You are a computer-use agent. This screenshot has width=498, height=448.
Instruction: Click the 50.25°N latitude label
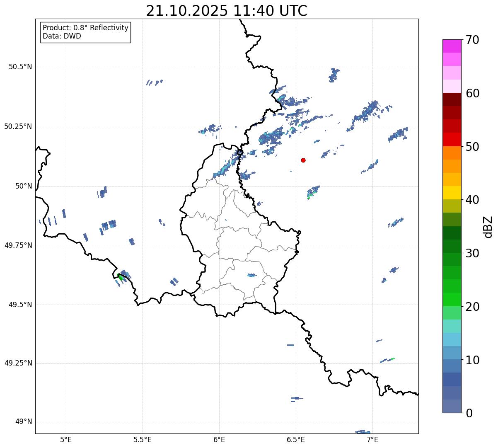(18, 126)
